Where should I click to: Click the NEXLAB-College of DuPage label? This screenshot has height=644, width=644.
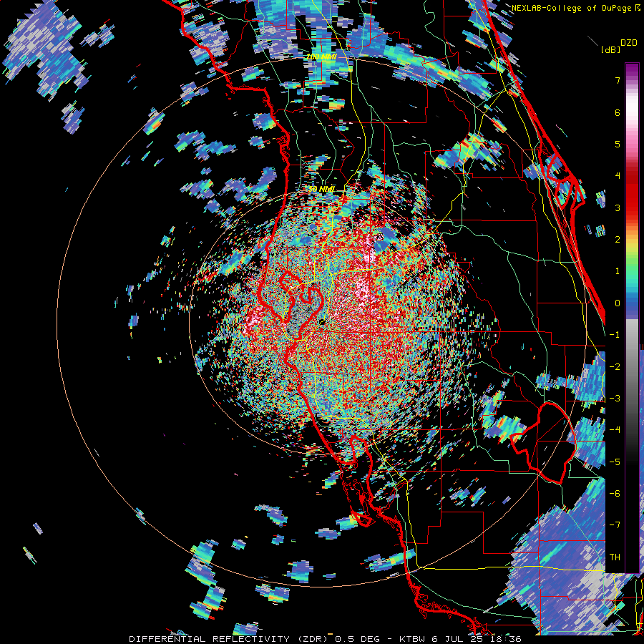point(572,8)
